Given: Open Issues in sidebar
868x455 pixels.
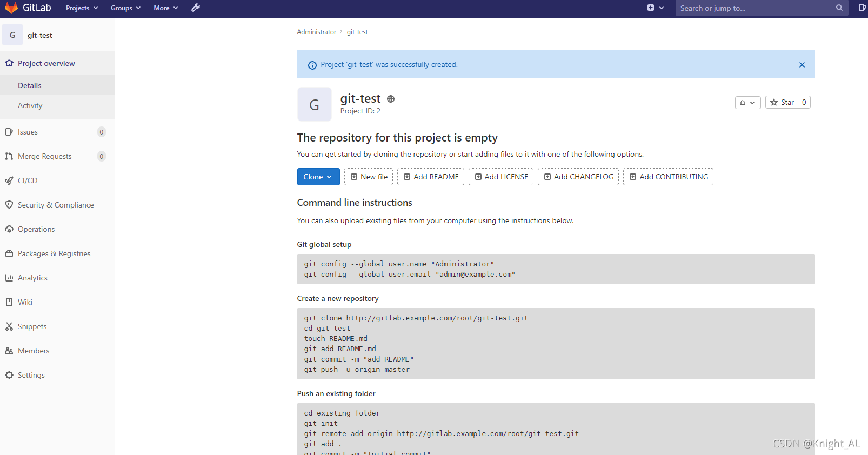Looking at the screenshot, I should [x=57, y=132].
